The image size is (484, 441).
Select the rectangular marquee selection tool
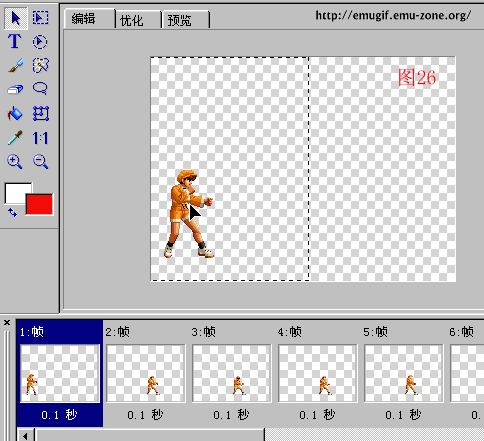coord(40,18)
